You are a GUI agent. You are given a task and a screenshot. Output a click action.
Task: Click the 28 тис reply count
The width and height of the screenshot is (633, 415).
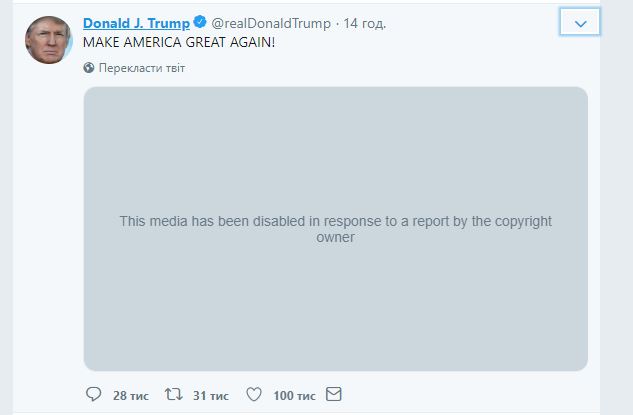tap(131, 396)
